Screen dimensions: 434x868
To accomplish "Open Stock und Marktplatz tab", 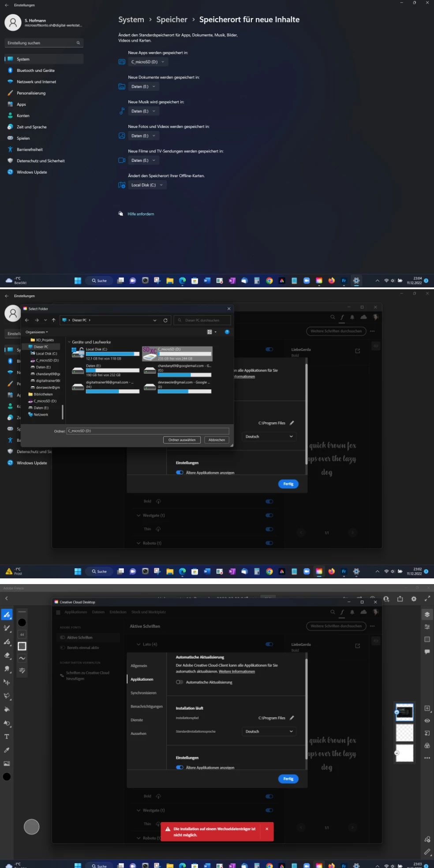I will coord(149,612).
